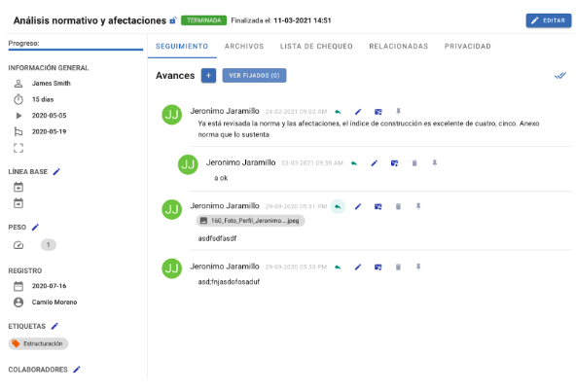This screenshot has width=576, height=392.
Task: Edit the Línea Base with pencil icon
Action: pyautogui.click(x=56, y=171)
